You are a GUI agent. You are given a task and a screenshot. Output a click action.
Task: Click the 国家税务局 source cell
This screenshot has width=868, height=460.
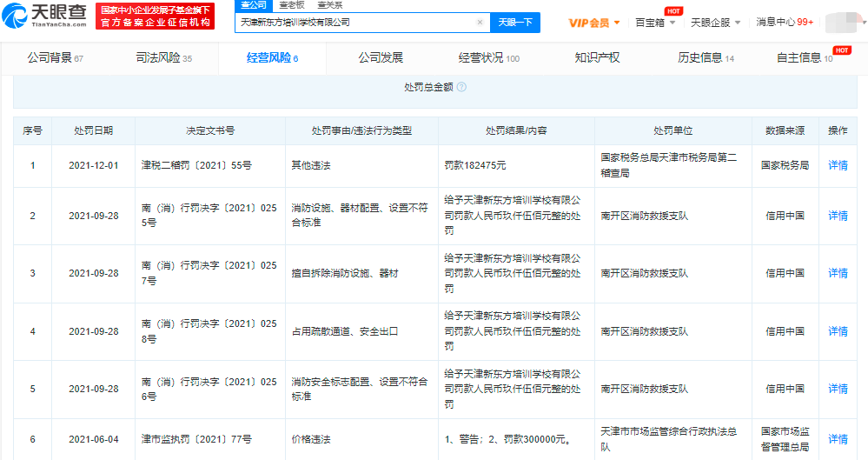tap(785, 165)
